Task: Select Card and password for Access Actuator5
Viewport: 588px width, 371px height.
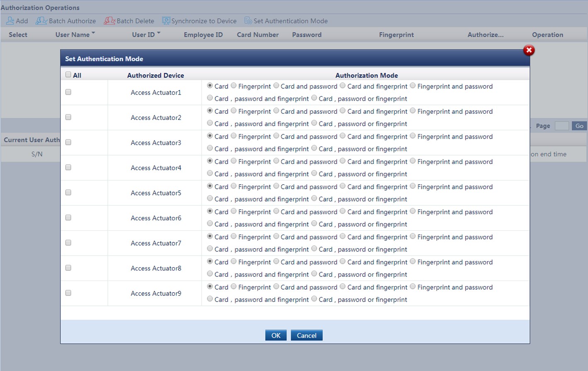Action: point(276,186)
